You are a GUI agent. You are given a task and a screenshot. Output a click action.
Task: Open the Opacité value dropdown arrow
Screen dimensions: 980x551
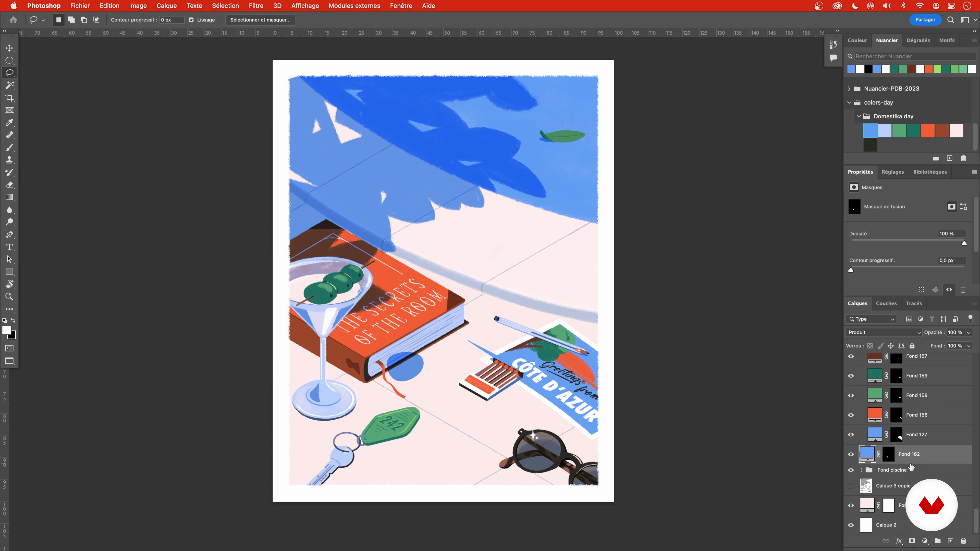[969, 332]
